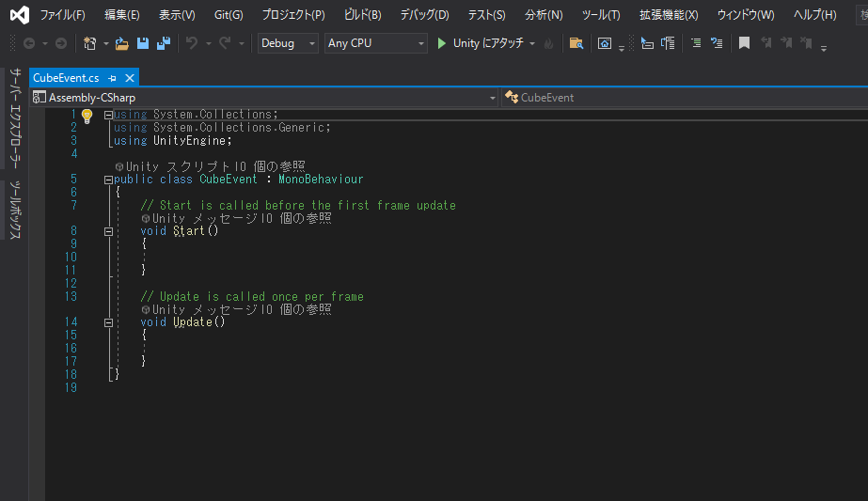The height and width of the screenshot is (501, 868).
Task: Collapse the CubeEvent class block
Action: [108, 180]
